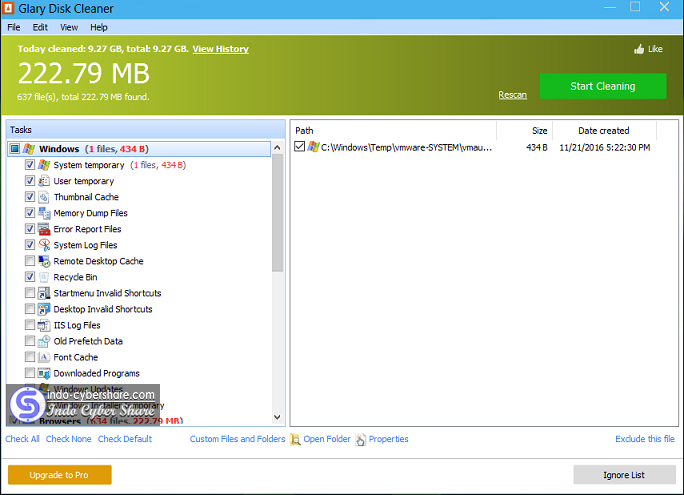Screen dimensions: 684x495
Task: Open the View menu
Action: (69, 27)
